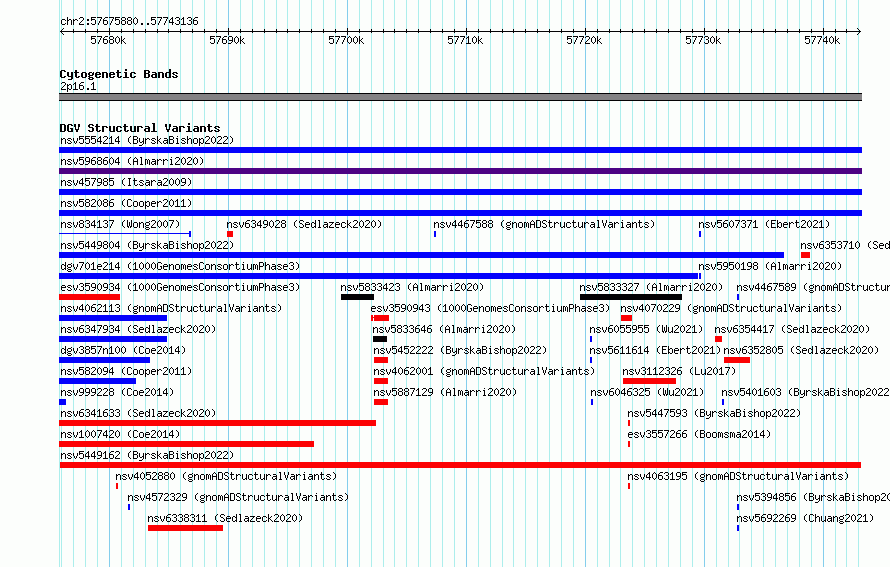Click the gray 2p16.1 cytogenetic band bar
The width and height of the screenshot is (890, 567).
click(x=460, y=97)
